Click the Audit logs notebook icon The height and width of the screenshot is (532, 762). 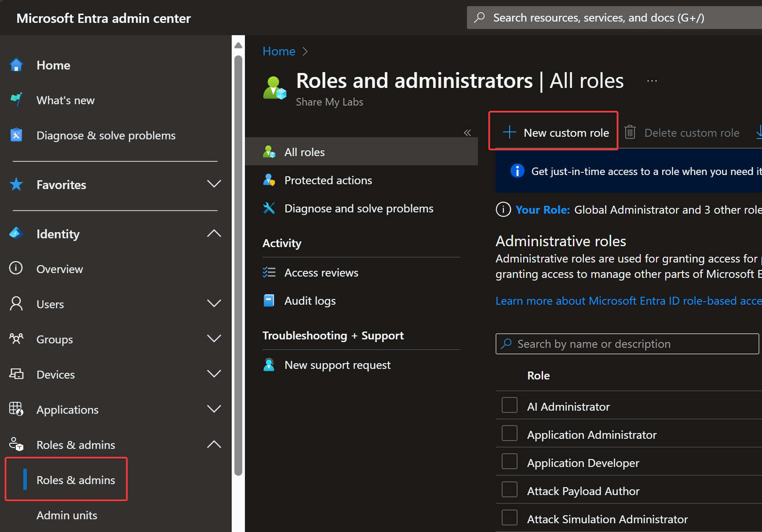click(x=269, y=301)
